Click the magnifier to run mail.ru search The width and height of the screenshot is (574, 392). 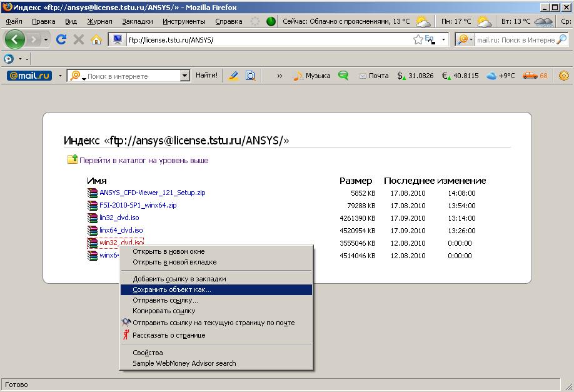(561, 39)
